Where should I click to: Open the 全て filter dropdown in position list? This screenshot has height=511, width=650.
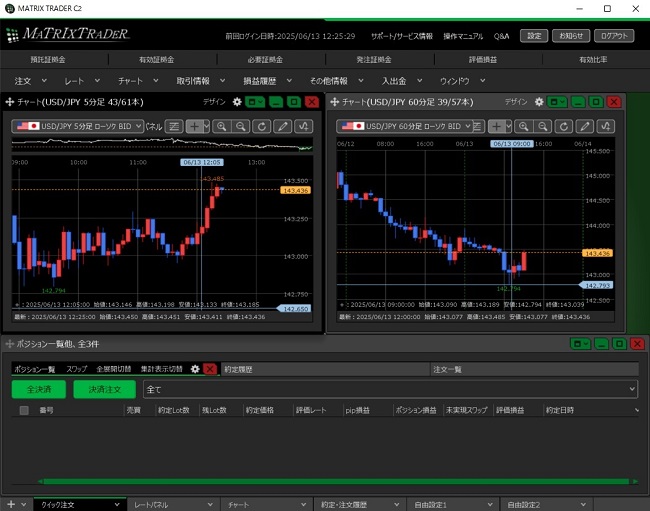390,390
